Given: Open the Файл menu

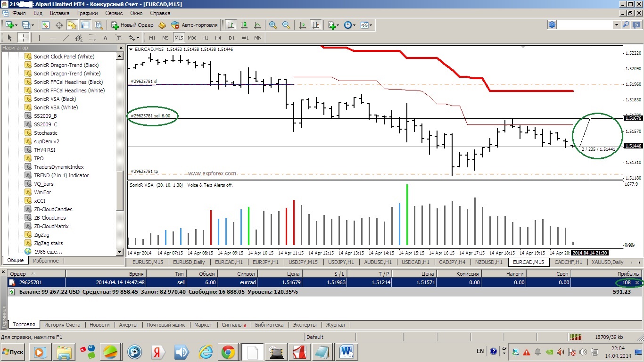Looking at the screenshot, I should tap(19, 13).
